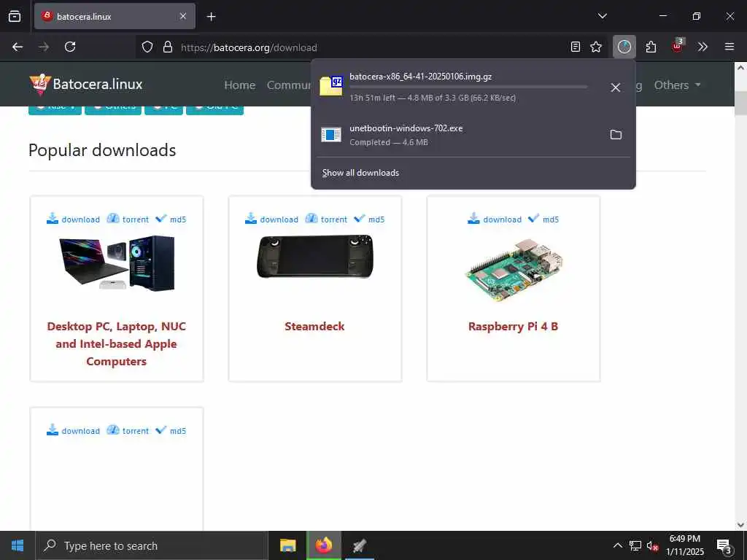
Task: Open File Explorer from taskbar
Action: tap(287, 545)
